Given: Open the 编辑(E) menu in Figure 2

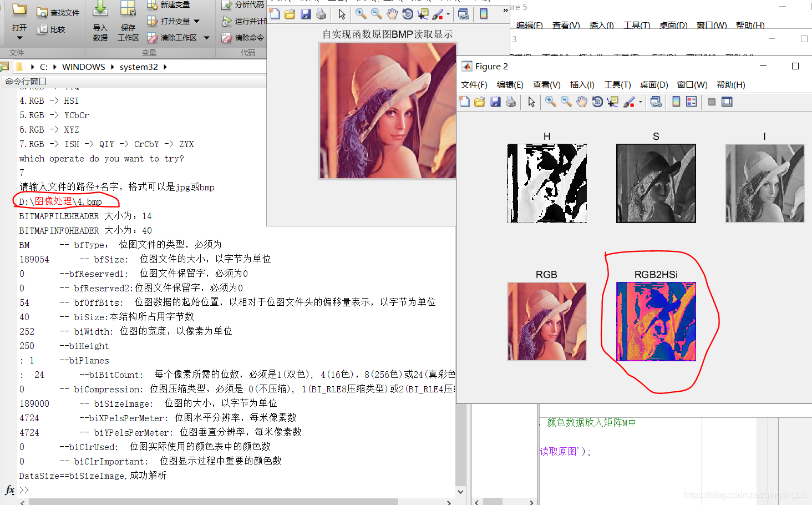Looking at the screenshot, I should (x=510, y=85).
